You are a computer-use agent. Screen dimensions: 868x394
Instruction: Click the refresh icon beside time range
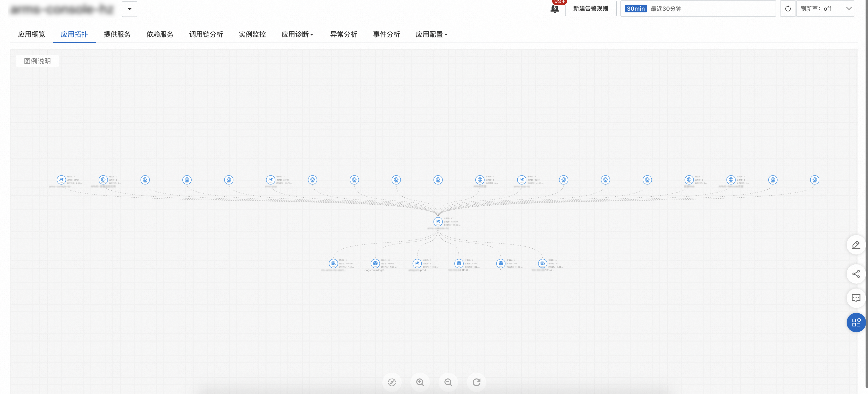pos(788,9)
